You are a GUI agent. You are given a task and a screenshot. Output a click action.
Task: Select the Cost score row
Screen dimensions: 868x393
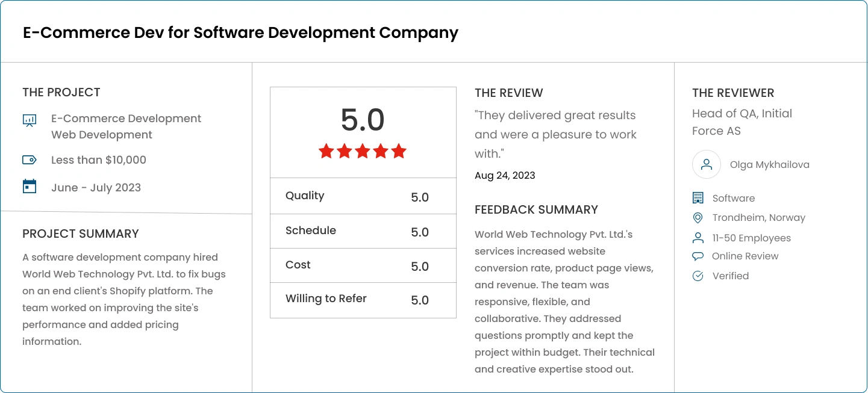tap(363, 265)
